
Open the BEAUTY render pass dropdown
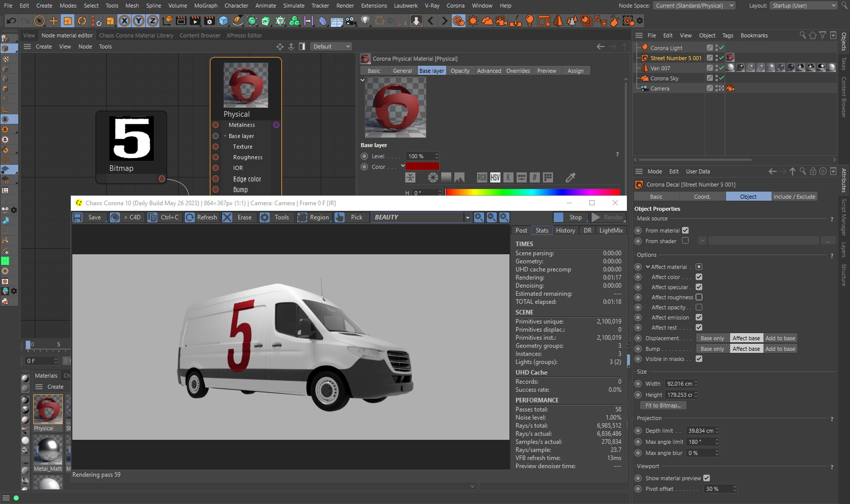pos(422,217)
